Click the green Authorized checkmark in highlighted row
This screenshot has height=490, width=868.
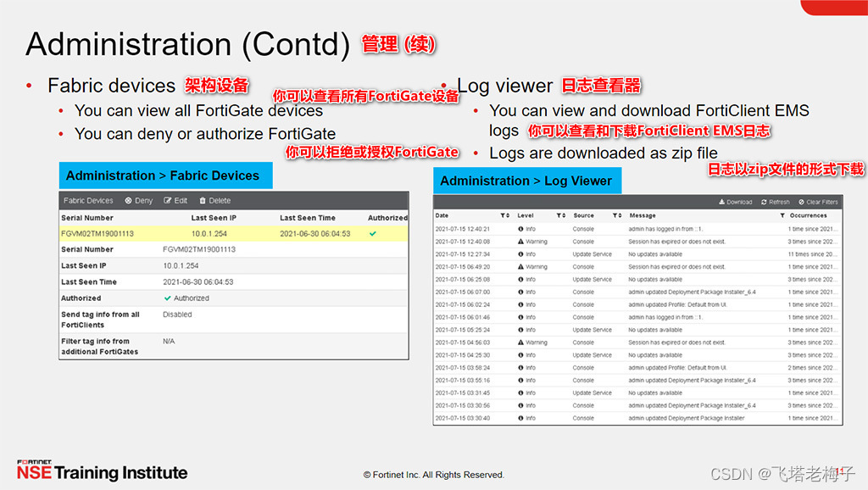(x=373, y=234)
